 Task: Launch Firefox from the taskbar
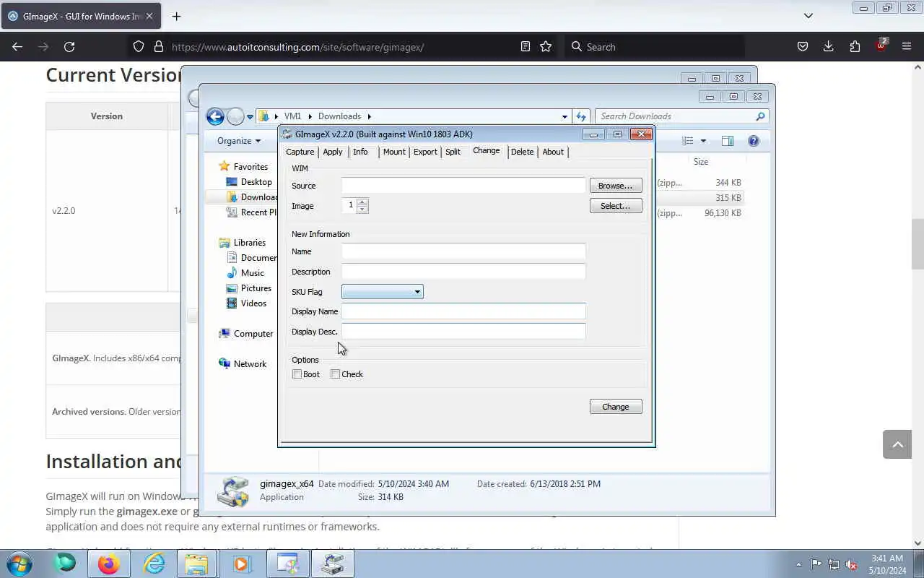click(109, 564)
